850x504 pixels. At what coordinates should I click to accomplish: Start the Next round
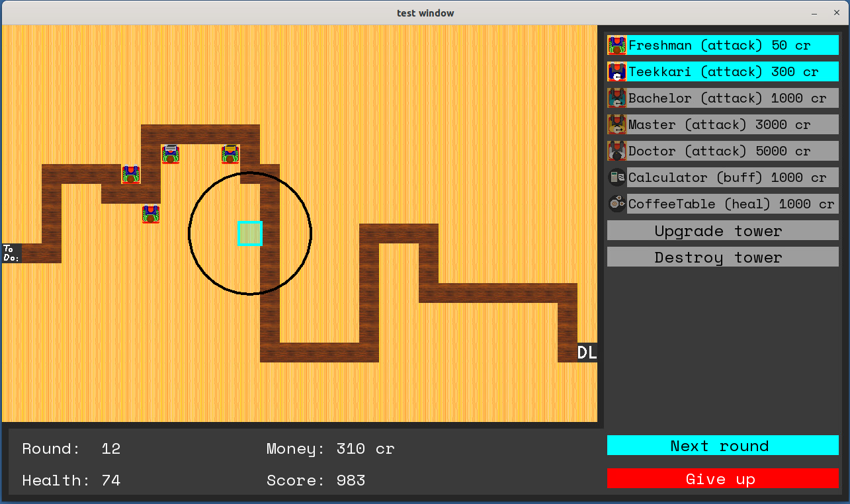tap(723, 445)
